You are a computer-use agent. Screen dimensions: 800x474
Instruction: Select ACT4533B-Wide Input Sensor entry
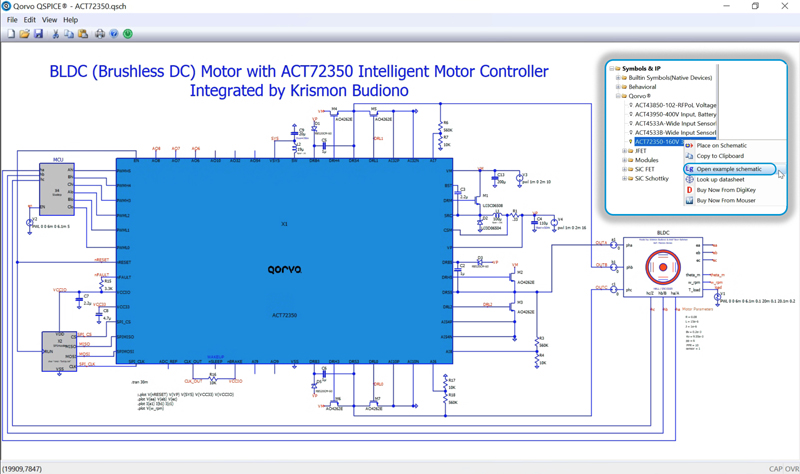click(x=676, y=133)
